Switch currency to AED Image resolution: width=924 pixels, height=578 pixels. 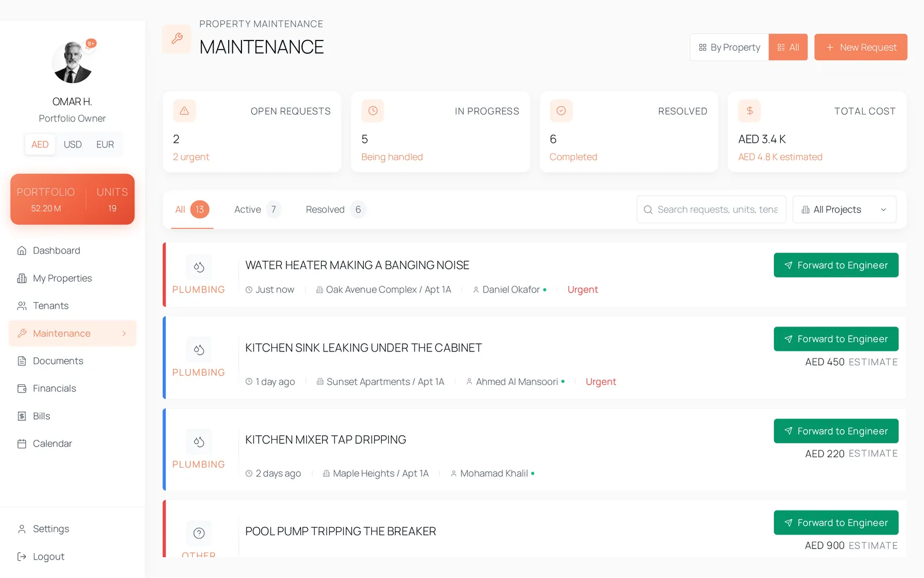tap(40, 144)
